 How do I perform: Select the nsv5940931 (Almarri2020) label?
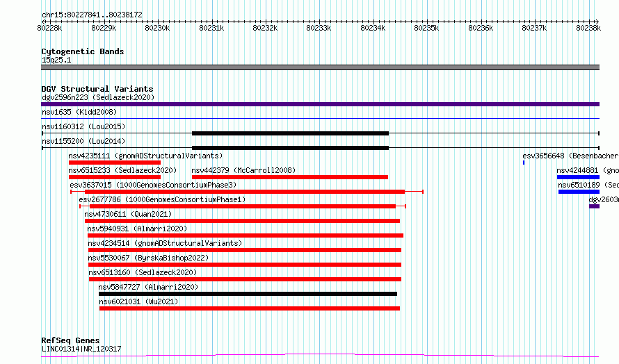137,229
